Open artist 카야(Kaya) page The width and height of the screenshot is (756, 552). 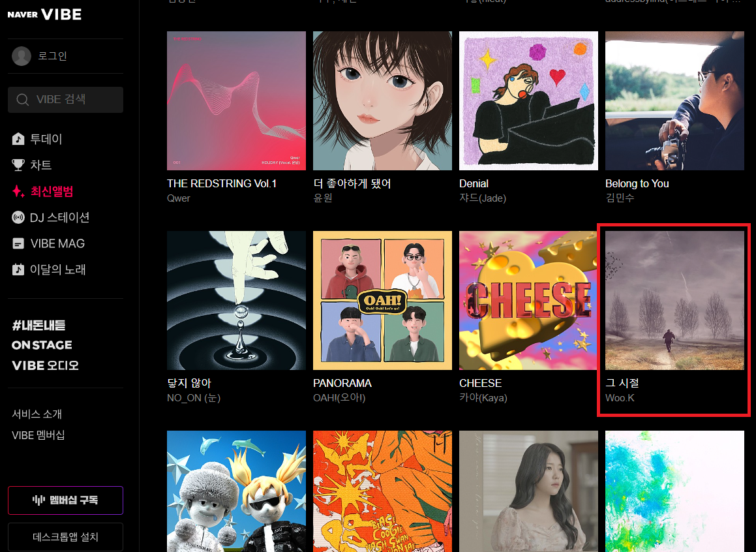click(x=483, y=398)
